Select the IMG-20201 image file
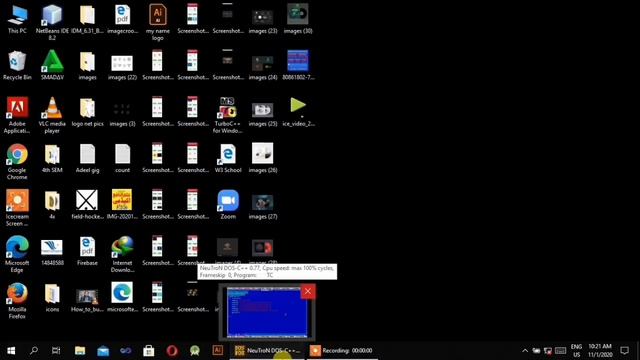Viewport: 640px width, 360px height. pos(122,205)
